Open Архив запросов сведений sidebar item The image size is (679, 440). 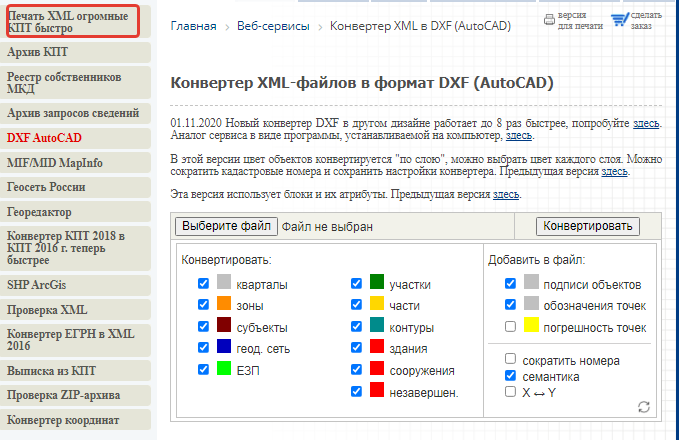click(x=75, y=113)
